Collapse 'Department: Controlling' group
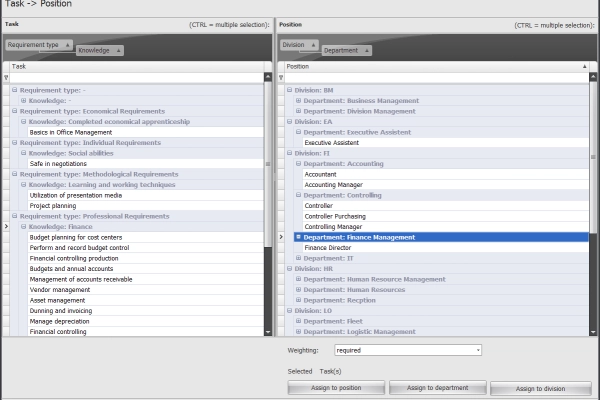 click(298, 195)
